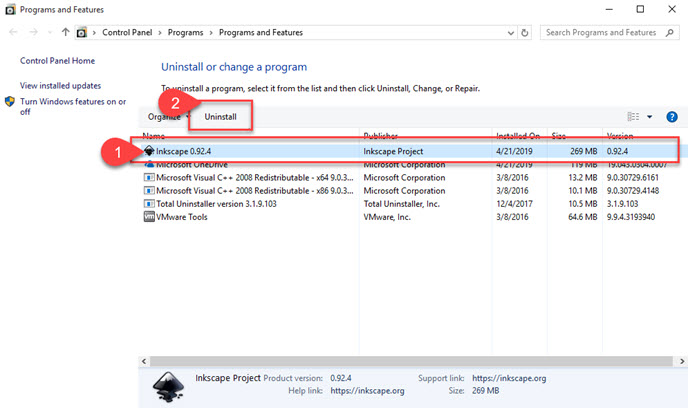The image size is (688, 408).
Task: Open the blue Help icon
Action: pos(672,117)
